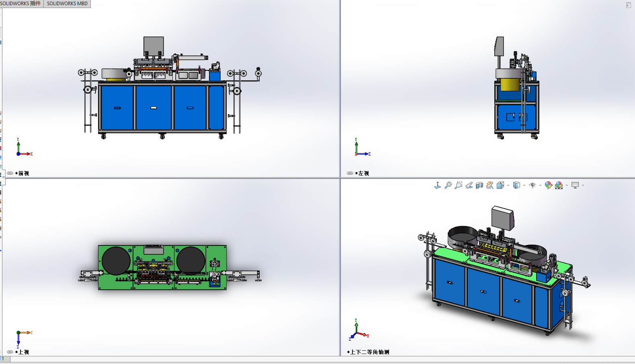Select the left black bowl in top view
This screenshot has height=364, width=635.
coord(116,261)
